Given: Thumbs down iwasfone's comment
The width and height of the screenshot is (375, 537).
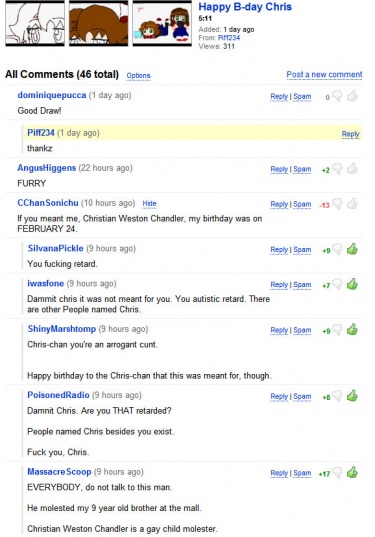Looking at the screenshot, I should click(x=337, y=284).
